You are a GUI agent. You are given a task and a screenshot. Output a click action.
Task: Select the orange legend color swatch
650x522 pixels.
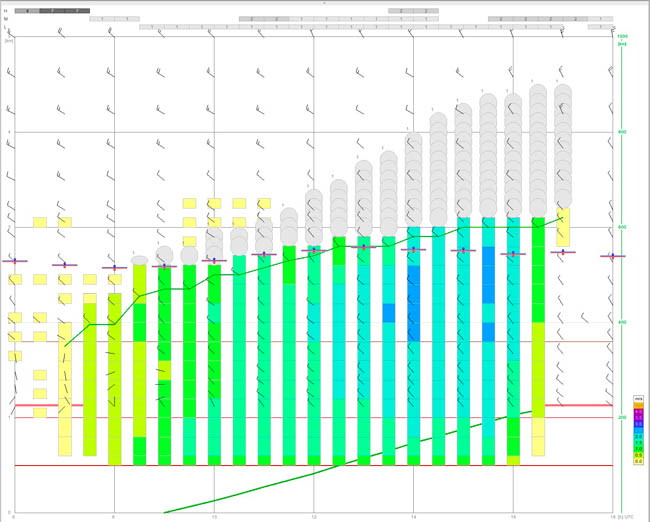coord(638,405)
